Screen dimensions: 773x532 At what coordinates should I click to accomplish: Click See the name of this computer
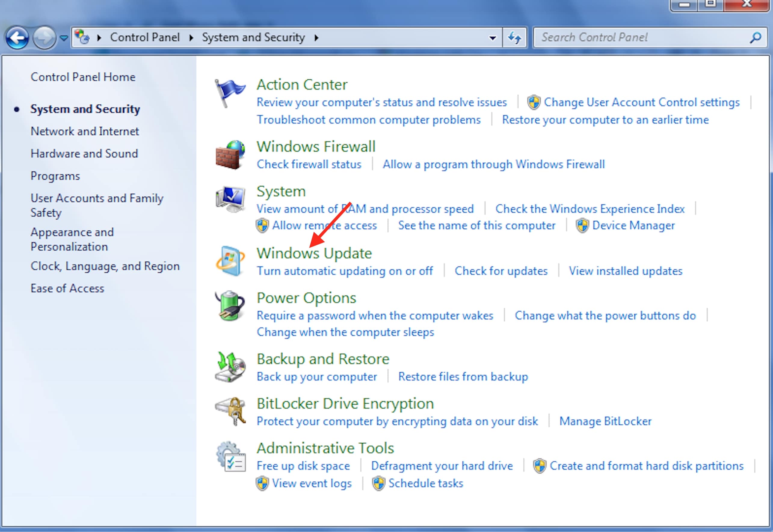(477, 226)
